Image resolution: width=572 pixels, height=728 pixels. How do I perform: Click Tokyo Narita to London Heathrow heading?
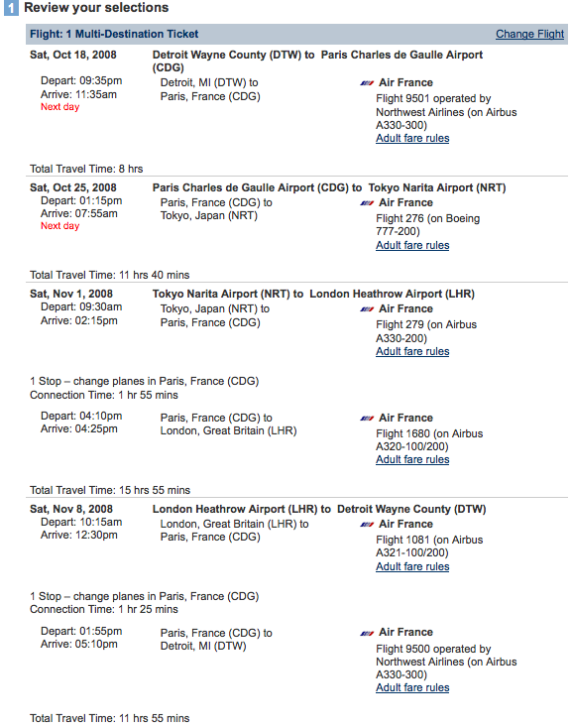pos(313,294)
